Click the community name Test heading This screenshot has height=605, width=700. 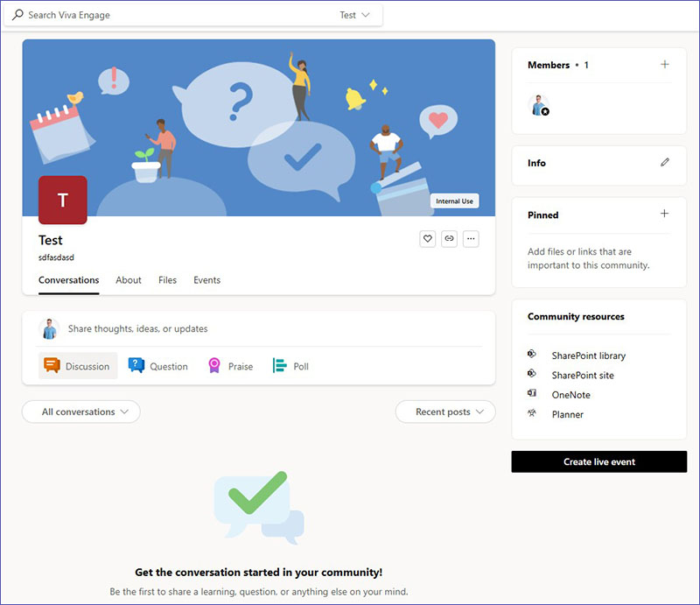point(51,241)
